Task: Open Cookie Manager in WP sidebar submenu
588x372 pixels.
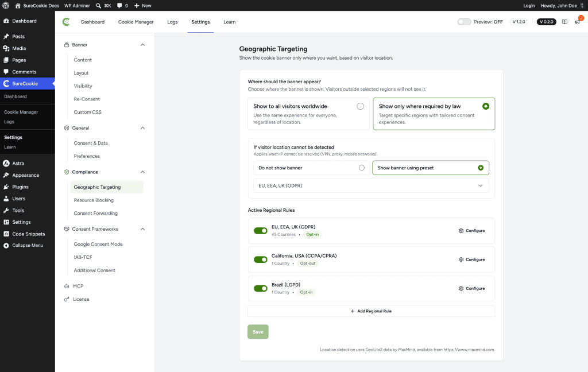Action: click(x=21, y=112)
